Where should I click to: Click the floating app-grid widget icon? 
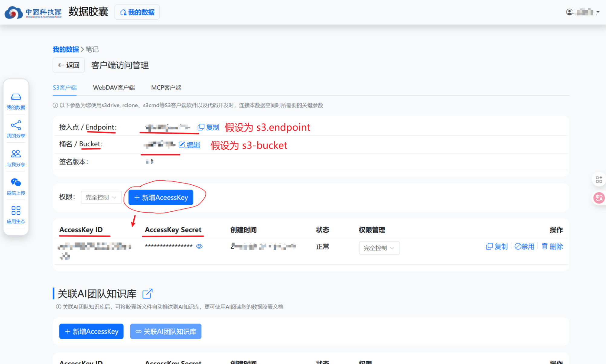(599, 180)
